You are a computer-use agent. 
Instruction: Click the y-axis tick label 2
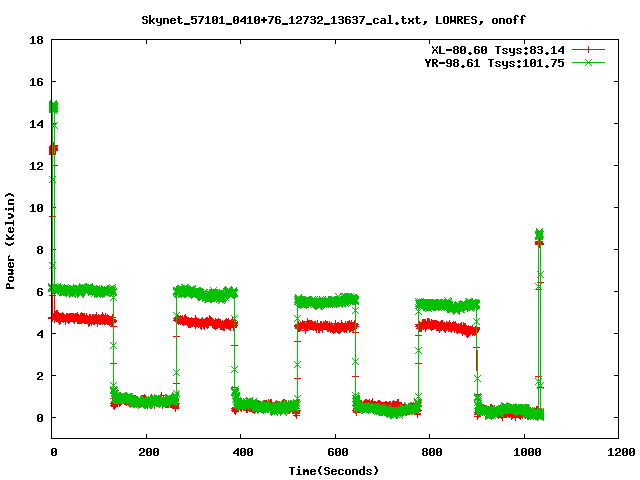pos(40,376)
